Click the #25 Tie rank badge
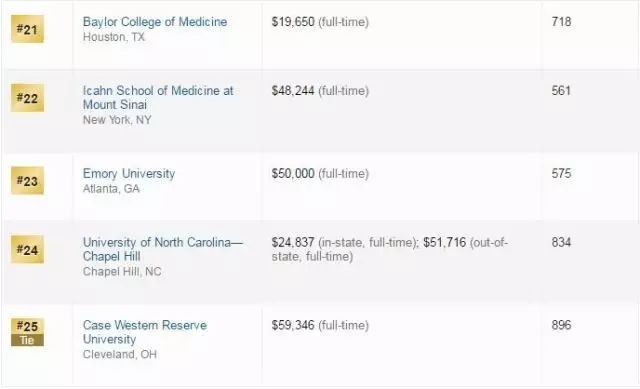This screenshot has height=389, width=640. (x=27, y=332)
